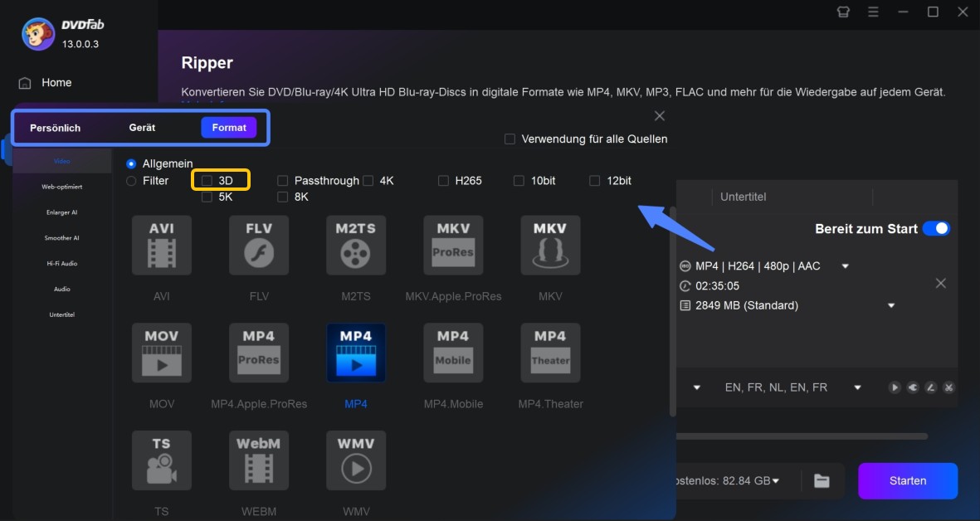This screenshot has width=980, height=521.
Task: Check the Passthrough filter option
Action: click(x=282, y=181)
